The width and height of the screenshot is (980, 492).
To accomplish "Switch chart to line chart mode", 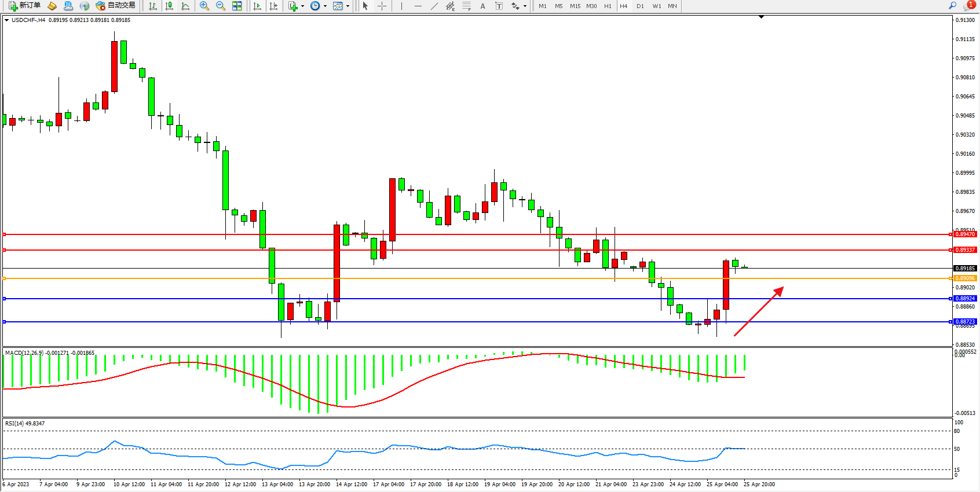I will pos(185,6).
